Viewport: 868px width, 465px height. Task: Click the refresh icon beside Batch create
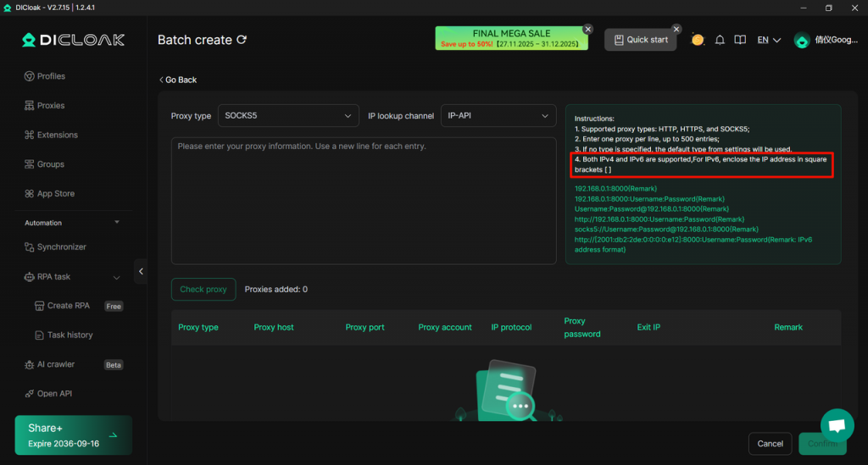(x=242, y=40)
